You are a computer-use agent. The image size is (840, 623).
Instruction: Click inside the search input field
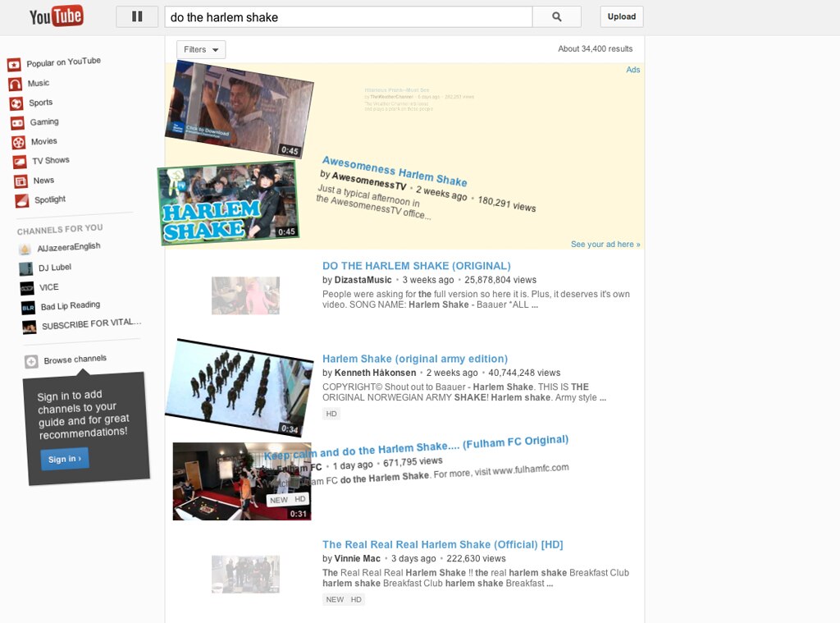[x=353, y=16]
